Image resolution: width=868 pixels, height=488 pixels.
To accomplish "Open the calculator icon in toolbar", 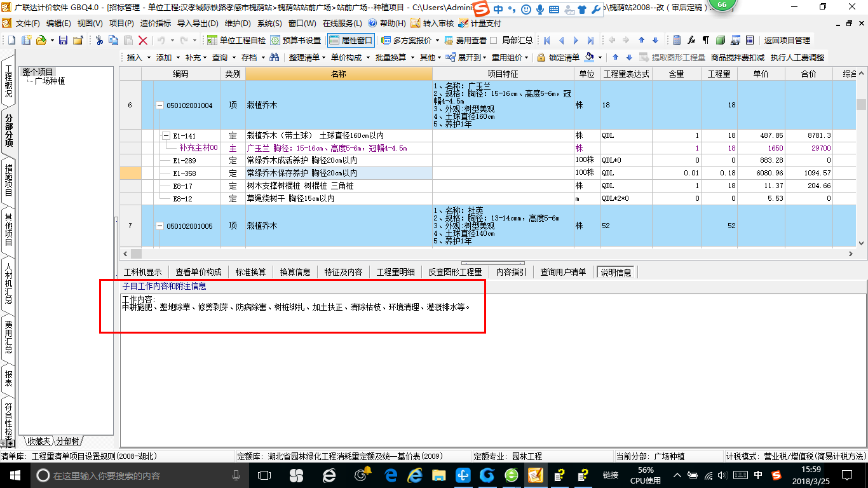I will pos(677,40).
